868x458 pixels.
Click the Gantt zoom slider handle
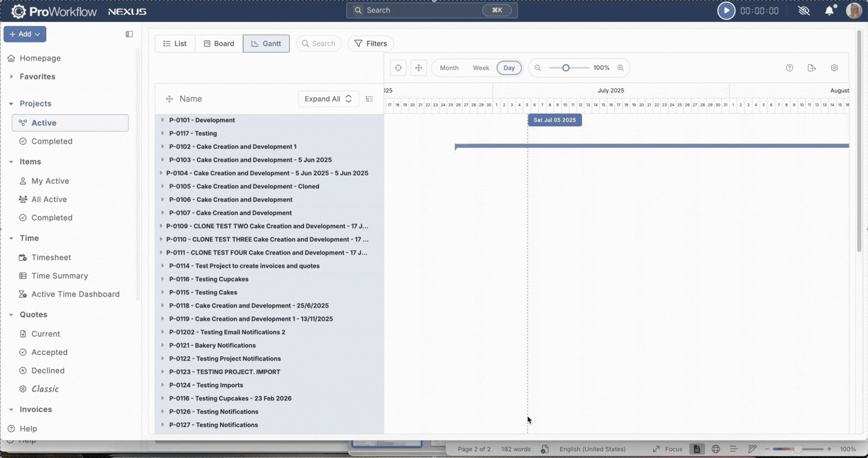coord(565,68)
